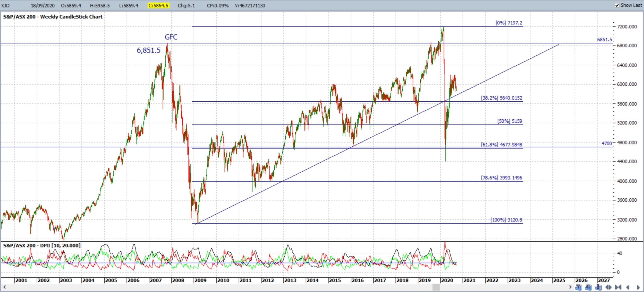Click the scrollbar left arrow
Viewport: 644px width, 292px height.
pos(4,287)
